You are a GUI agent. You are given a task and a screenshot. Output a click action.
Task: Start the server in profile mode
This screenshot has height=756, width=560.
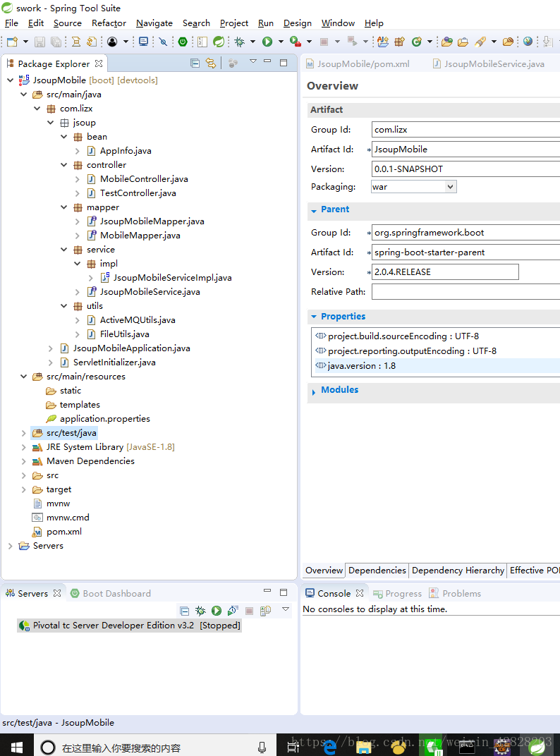tap(233, 611)
